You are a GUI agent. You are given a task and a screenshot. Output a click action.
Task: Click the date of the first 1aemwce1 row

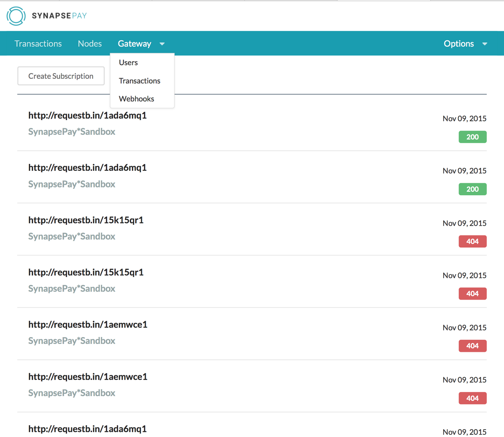(x=464, y=327)
